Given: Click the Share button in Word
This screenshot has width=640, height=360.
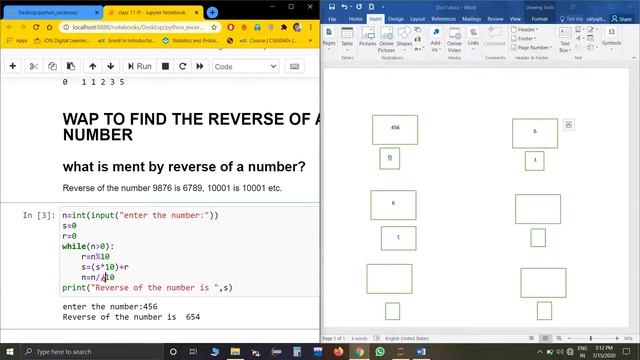Looking at the screenshot, I should point(622,19).
